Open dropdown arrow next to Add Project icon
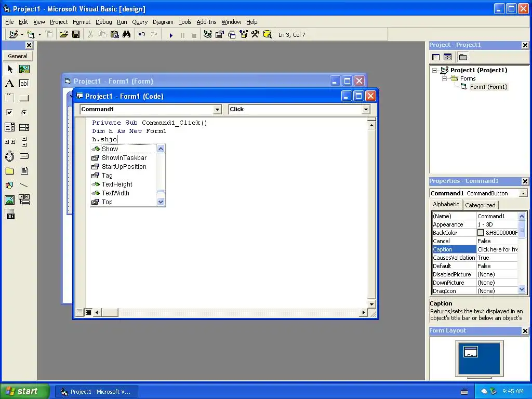Image resolution: width=532 pixels, height=399 pixels. [22, 34]
